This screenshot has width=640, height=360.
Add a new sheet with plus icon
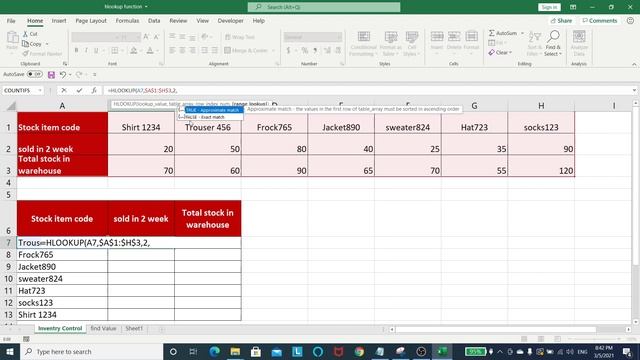[x=162, y=329]
